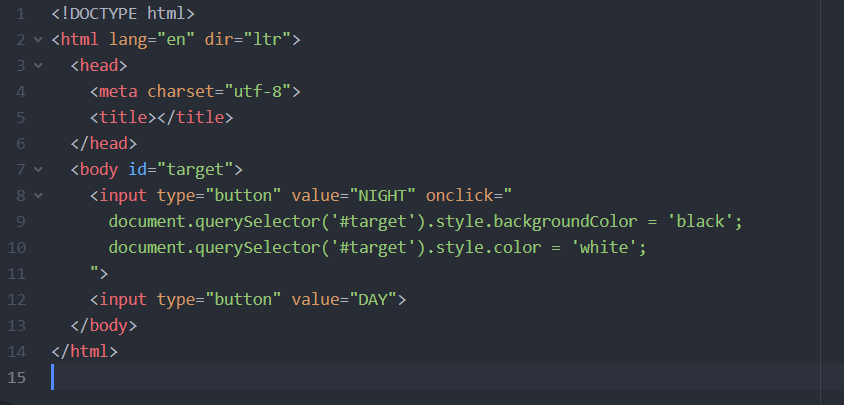Click the 'black' string value

700,221
